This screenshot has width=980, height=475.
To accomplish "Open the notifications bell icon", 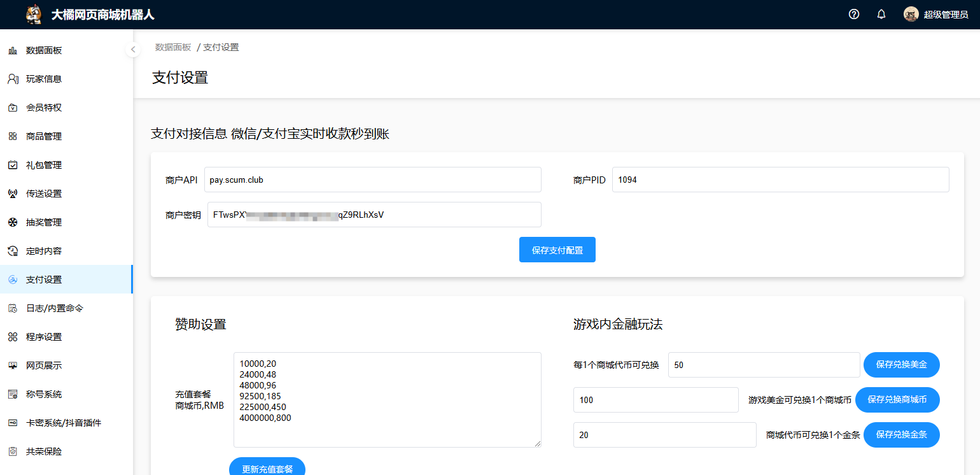I will tap(881, 14).
